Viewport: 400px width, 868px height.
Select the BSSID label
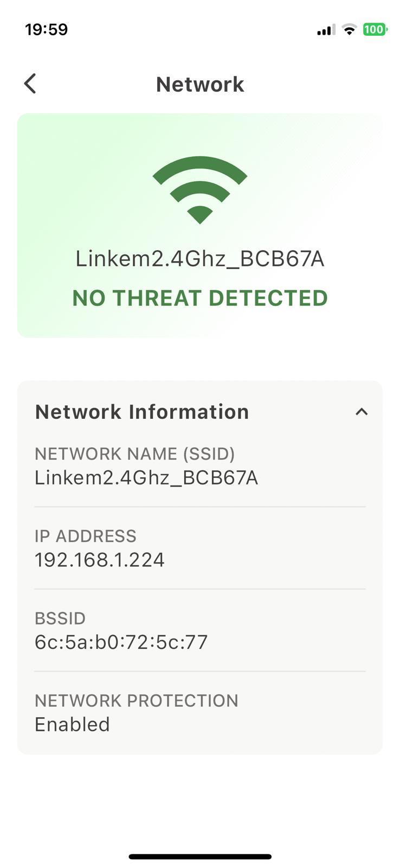point(60,618)
